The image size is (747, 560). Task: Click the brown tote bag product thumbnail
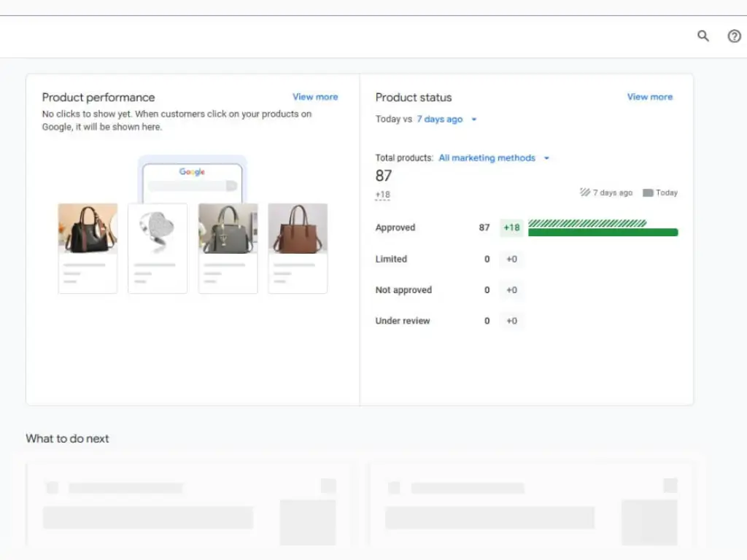tap(298, 228)
